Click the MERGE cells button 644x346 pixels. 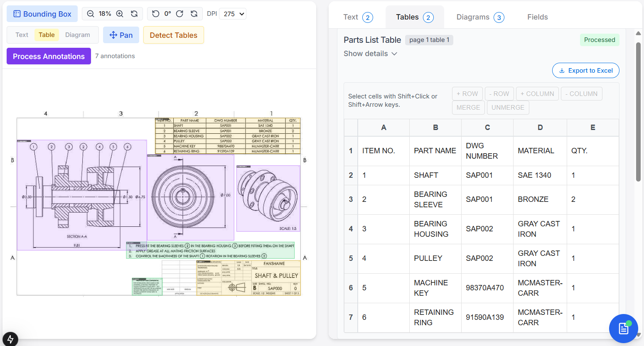pyautogui.click(x=468, y=107)
